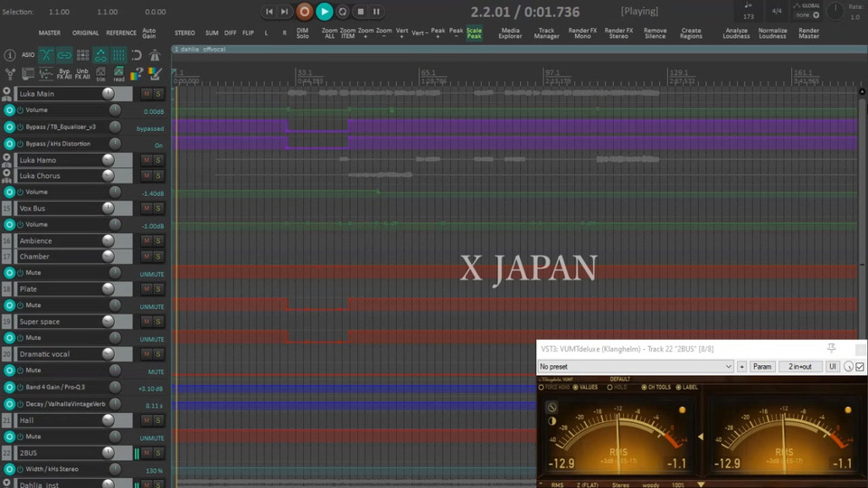Click the stop button in transport
868x488 pixels.
361,12
